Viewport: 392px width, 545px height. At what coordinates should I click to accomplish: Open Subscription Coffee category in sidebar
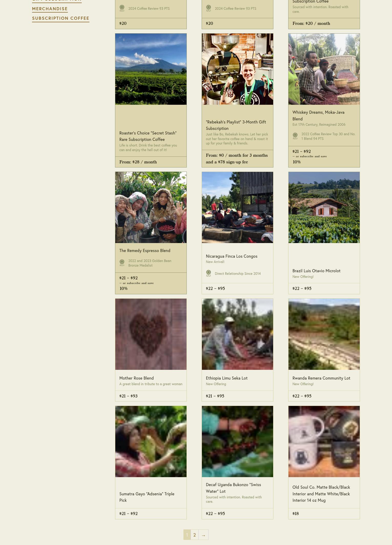(x=60, y=18)
